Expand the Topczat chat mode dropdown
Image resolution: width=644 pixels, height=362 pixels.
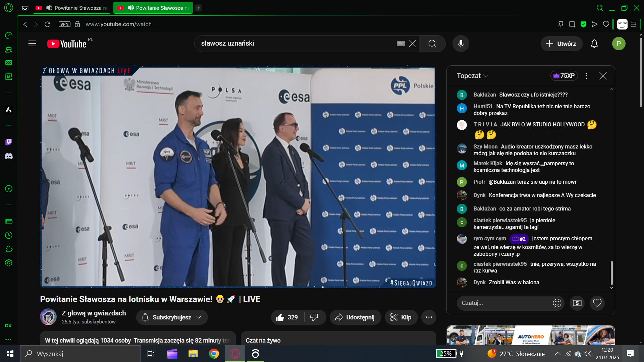pos(472,76)
